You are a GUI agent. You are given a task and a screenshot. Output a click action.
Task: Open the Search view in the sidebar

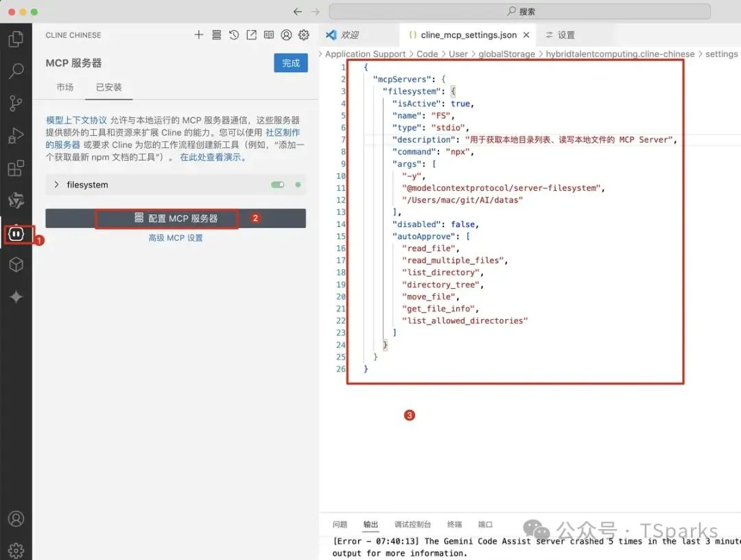[x=16, y=71]
